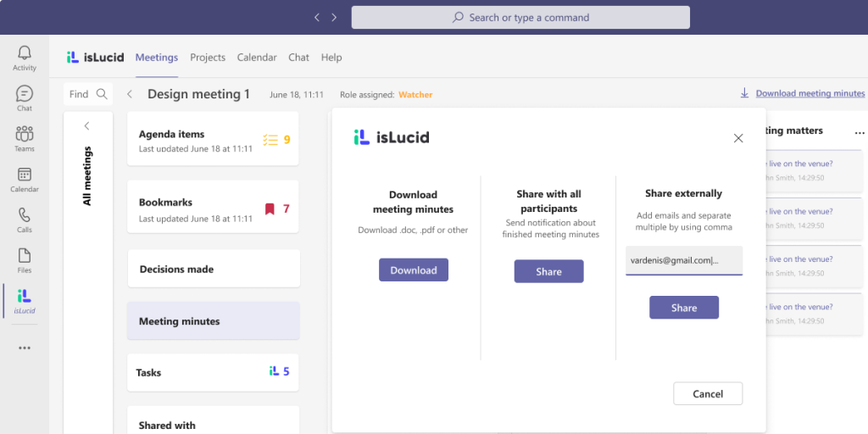This screenshot has width=868, height=434.
Task: Click the Search or type a command box
Action: (520, 18)
